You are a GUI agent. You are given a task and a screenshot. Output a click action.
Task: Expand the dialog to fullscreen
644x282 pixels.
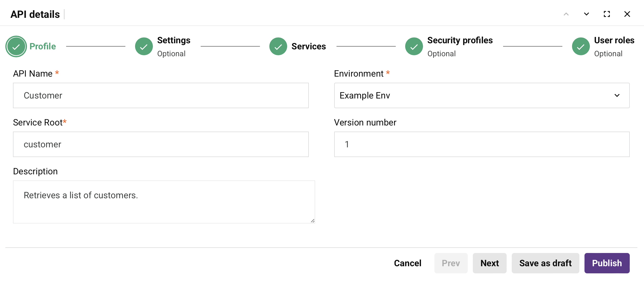click(607, 14)
